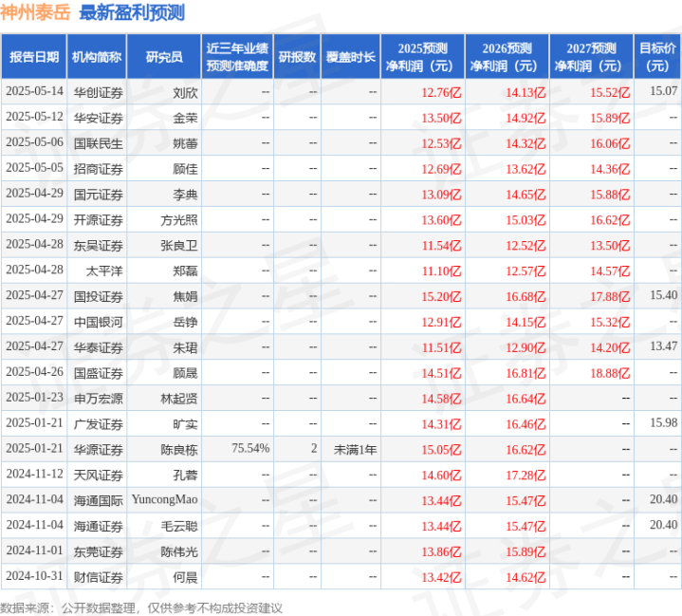Select the 华源证券 institution cell
Viewport: 682px width, 616px height.
99,450
